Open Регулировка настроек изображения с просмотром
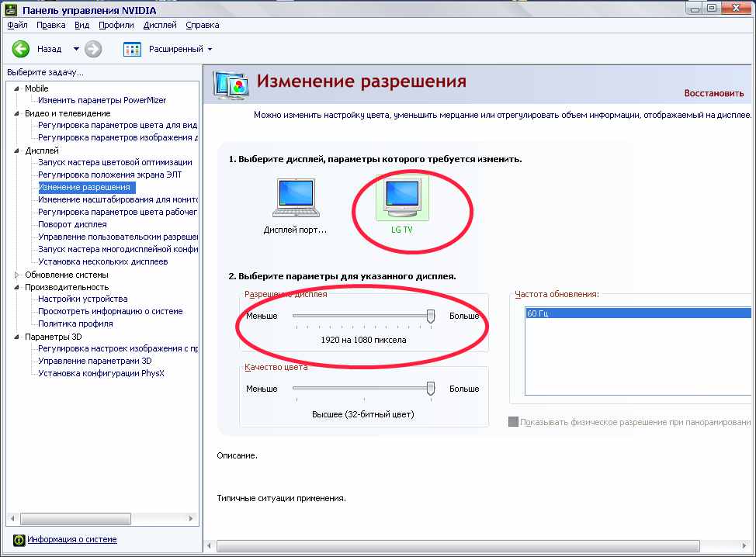This screenshot has width=756, height=557. [x=118, y=349]
